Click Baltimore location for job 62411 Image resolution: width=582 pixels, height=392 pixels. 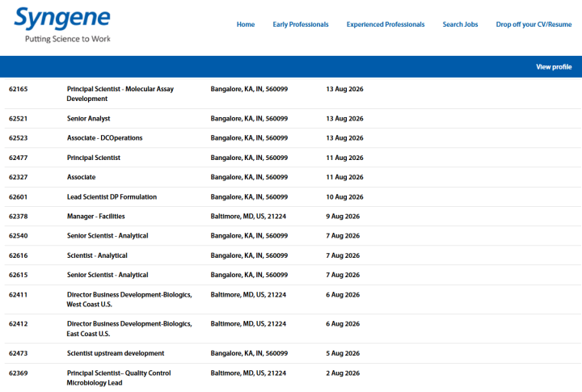pyautogui.click(x=248, y=295)
